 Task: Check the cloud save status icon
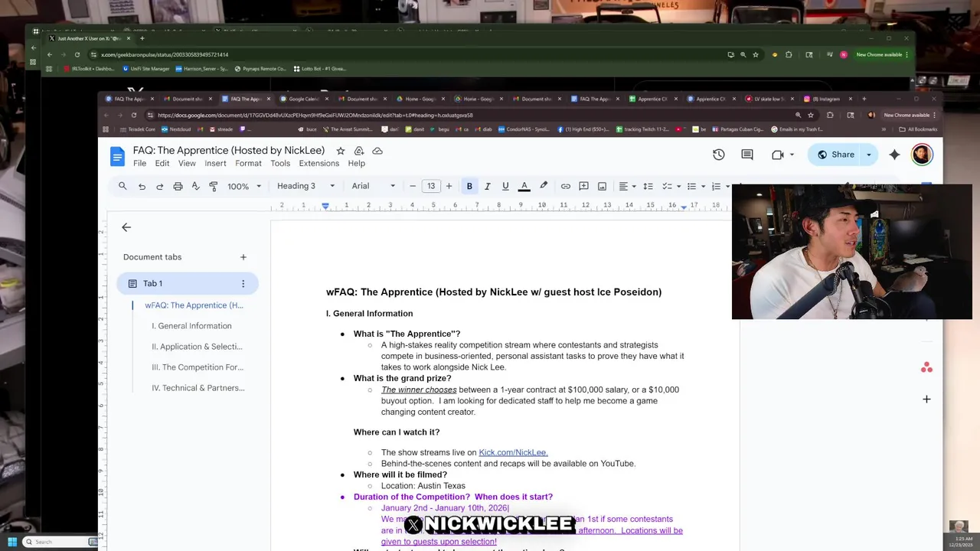[377, 151]
